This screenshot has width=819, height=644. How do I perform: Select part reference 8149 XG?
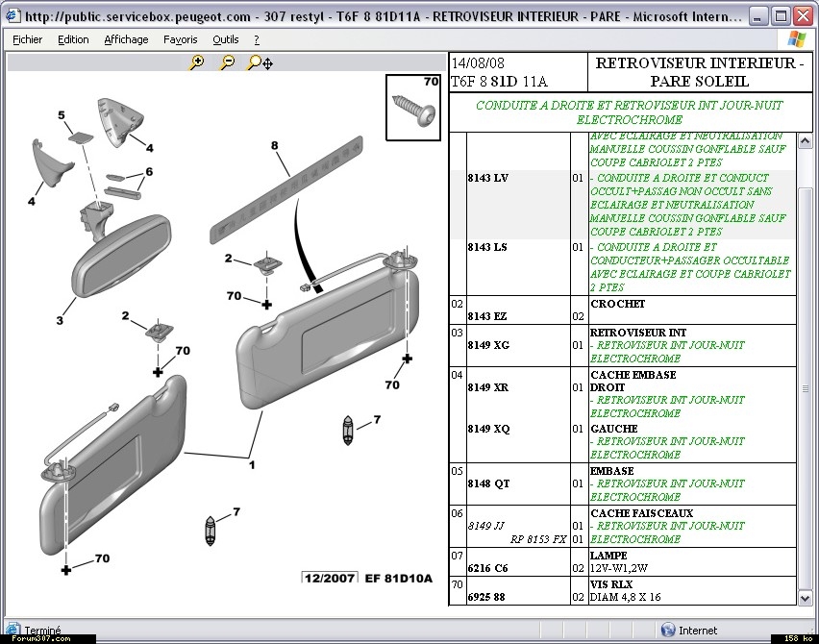pos(487,345)
